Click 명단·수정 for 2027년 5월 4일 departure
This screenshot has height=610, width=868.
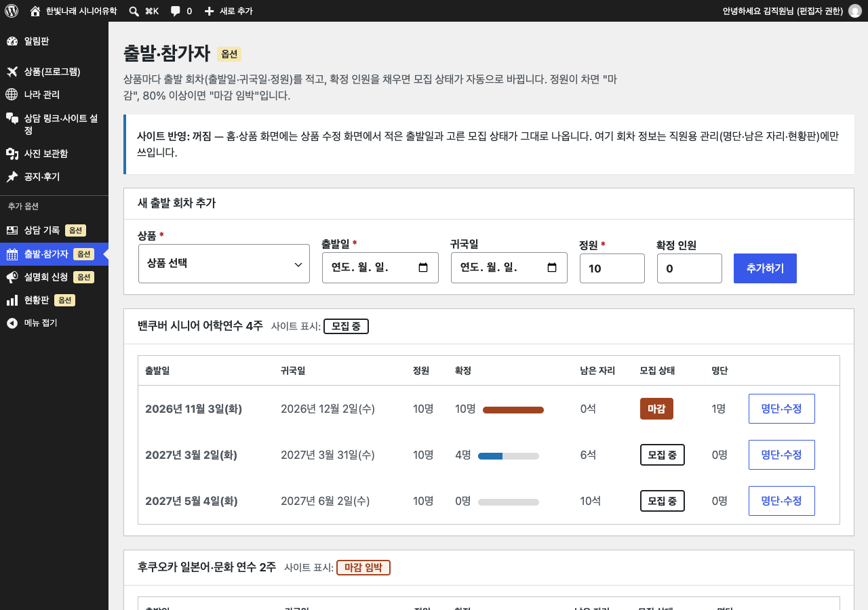(782, 501)
